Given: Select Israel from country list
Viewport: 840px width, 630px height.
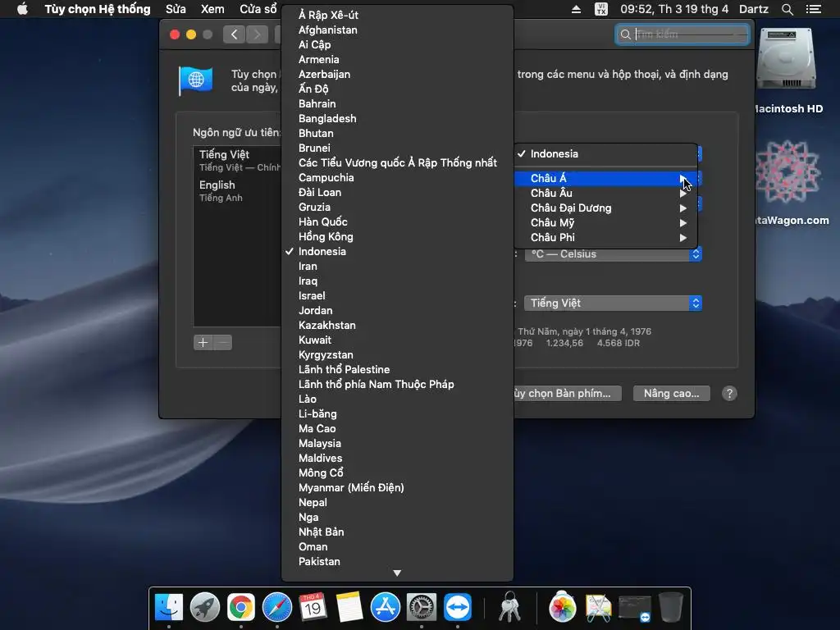Looking at the screenshot, I should click(x=397, y=295).
